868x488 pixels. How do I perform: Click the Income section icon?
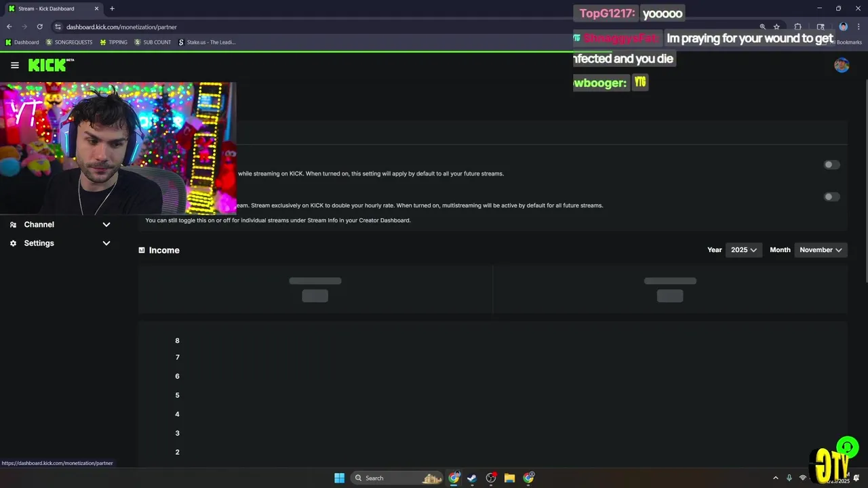pyautogui.click(x=142, y=250)
